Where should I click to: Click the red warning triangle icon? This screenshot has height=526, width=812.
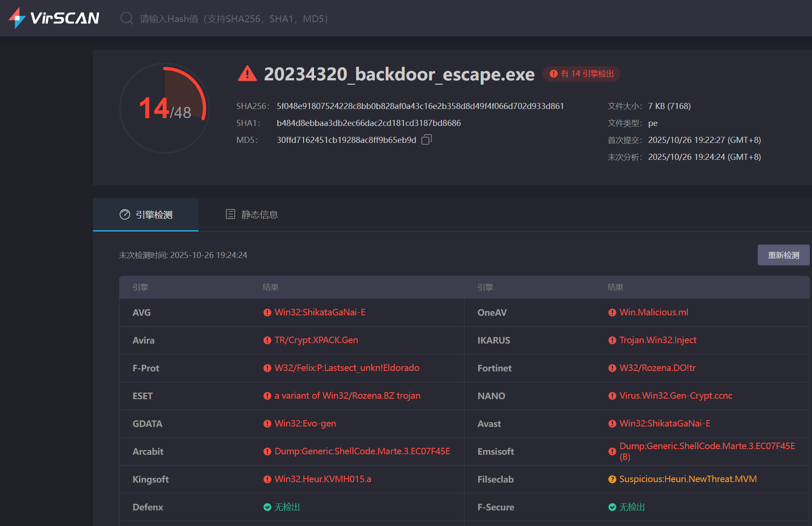coord(248,74)
